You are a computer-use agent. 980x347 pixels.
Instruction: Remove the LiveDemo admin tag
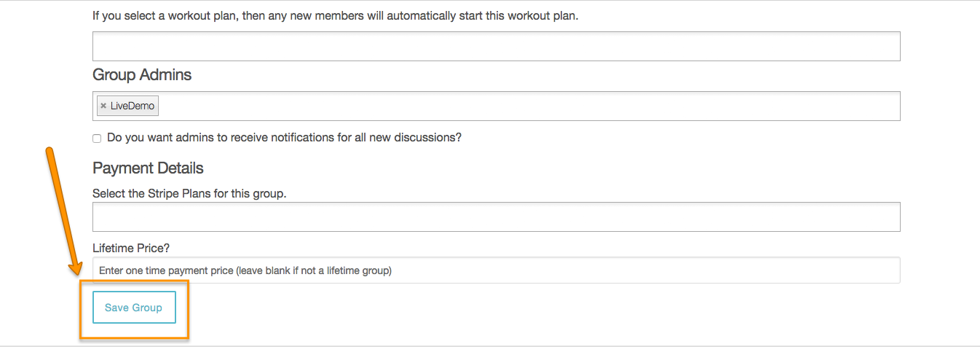tap(103, 106)
